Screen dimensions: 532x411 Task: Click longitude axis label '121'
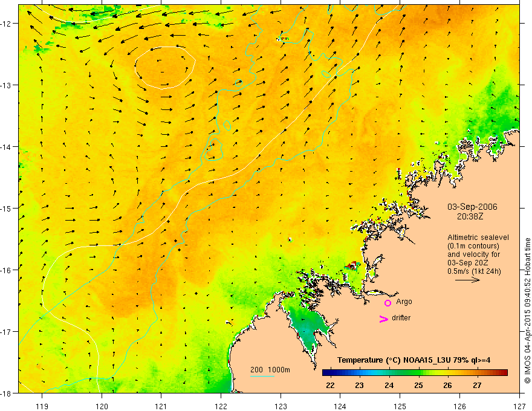pos(161,406)
